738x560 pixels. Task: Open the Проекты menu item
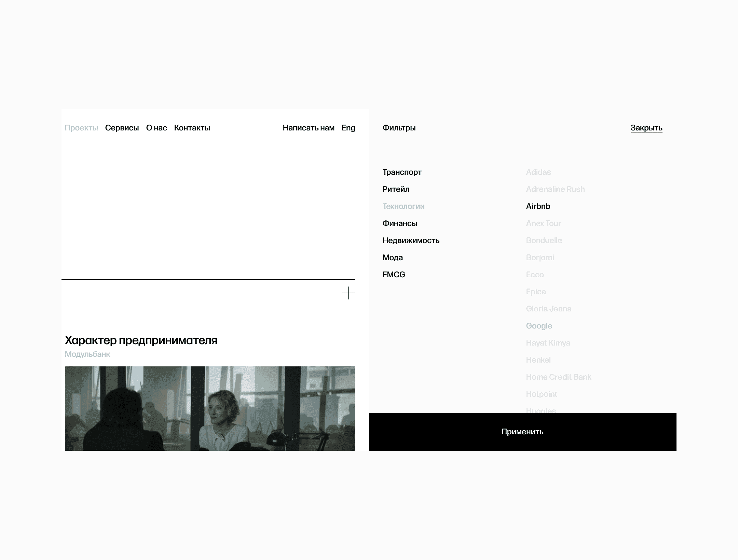click(81, 128)
